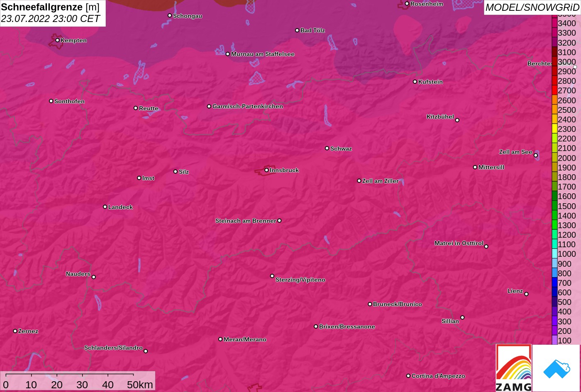
Task: Click the legend value 100
Action: click(565, 341)
